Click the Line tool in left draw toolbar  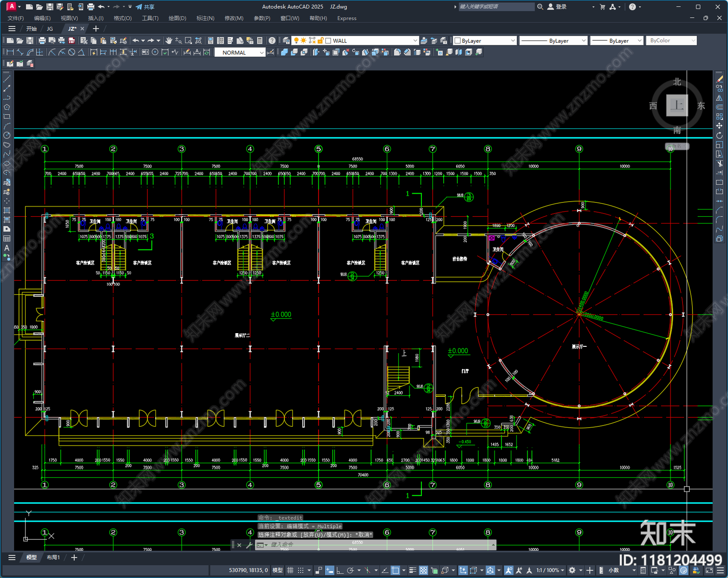7,79
